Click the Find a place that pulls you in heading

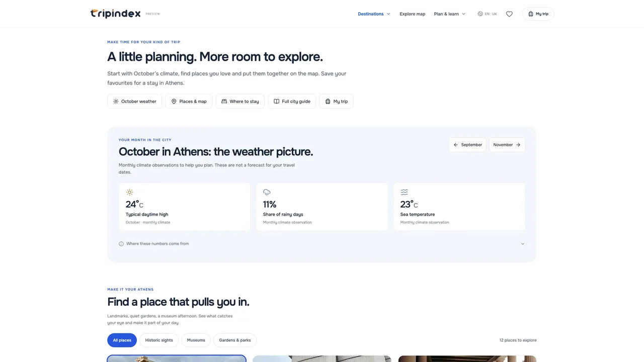pyautogui.click(x=178, y=302)
